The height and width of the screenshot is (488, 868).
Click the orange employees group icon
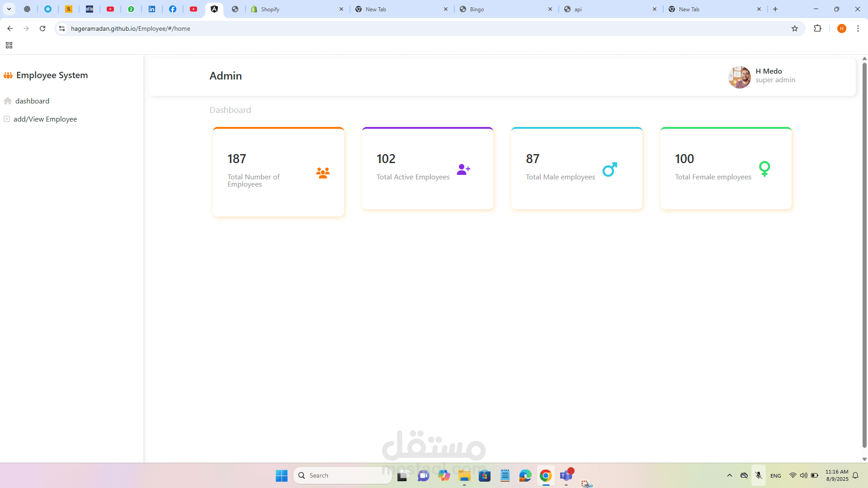323,173
